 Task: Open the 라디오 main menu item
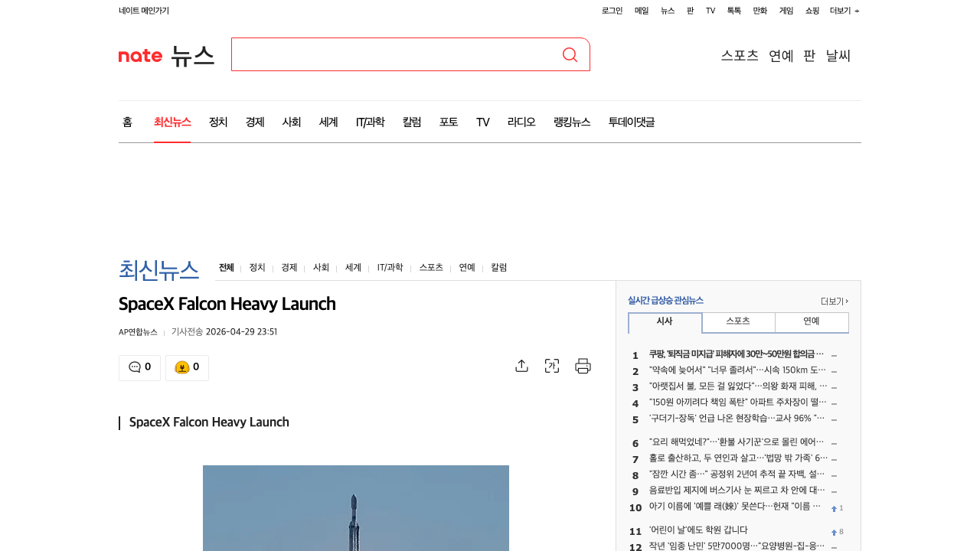click(x=521, y=122)
